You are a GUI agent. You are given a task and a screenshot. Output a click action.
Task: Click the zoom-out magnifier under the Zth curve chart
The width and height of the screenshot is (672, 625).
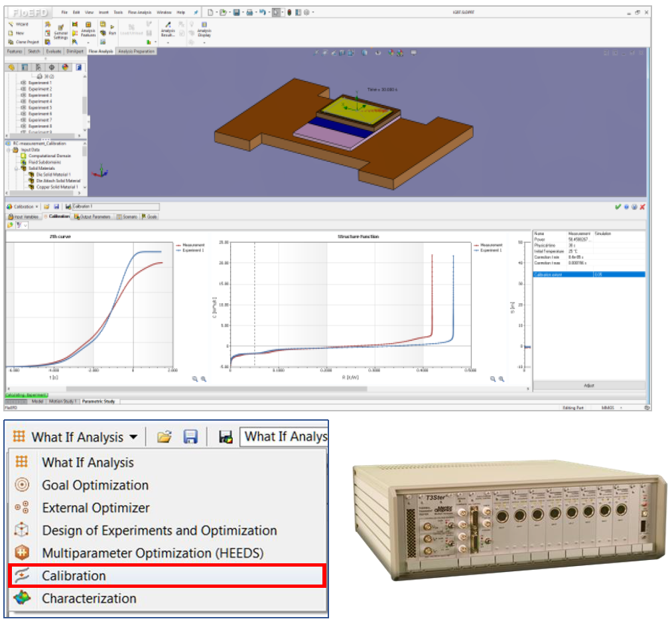(x=195, y=379)
